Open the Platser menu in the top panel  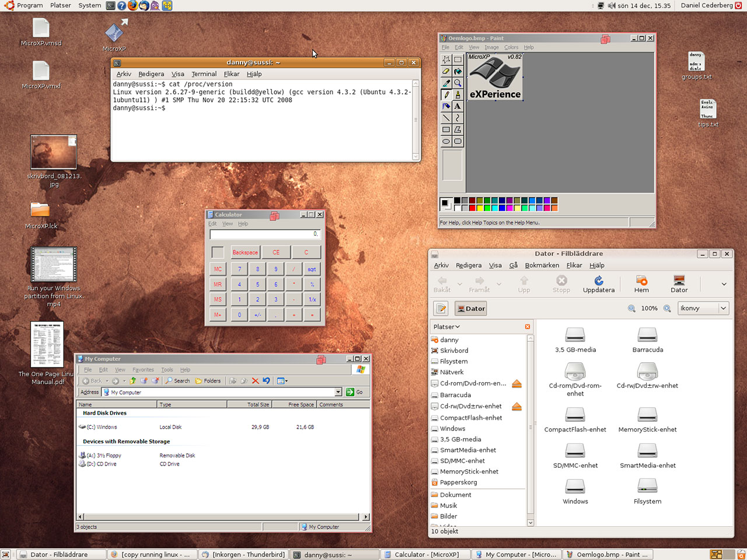61,5
